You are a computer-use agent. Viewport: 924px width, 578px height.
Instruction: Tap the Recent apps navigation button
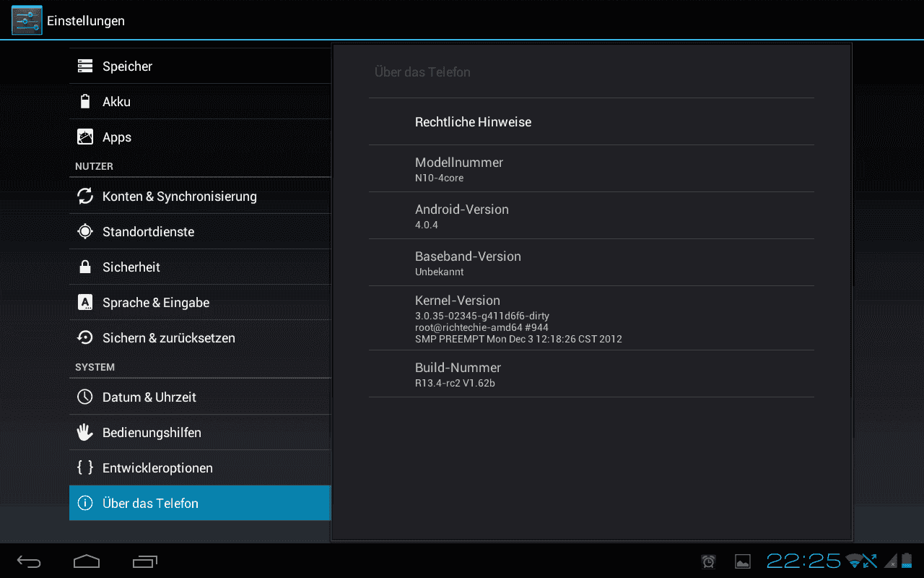[x=145, y=561]
